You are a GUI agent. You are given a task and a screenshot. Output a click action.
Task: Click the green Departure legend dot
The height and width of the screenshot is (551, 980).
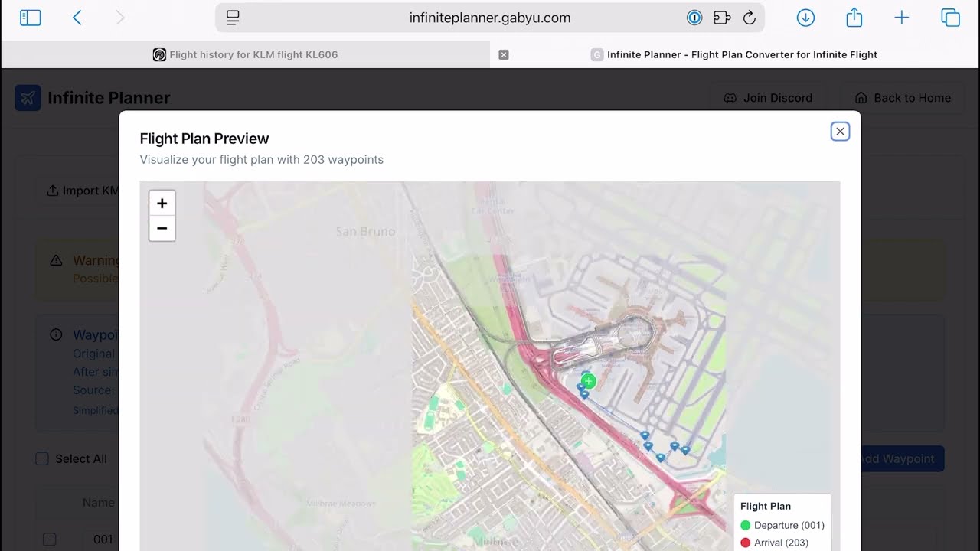(x=745, y=525)
